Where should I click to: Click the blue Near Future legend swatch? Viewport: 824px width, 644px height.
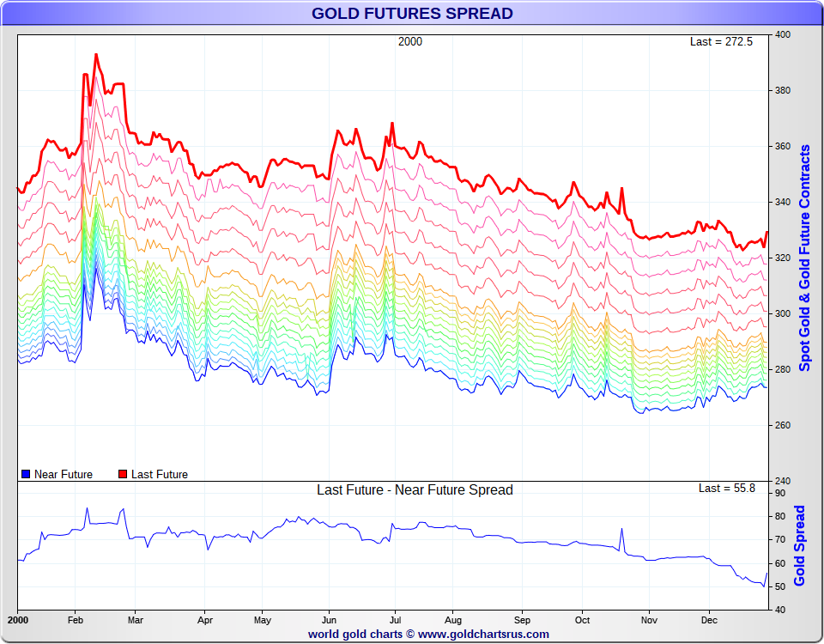tap(26, 474)
